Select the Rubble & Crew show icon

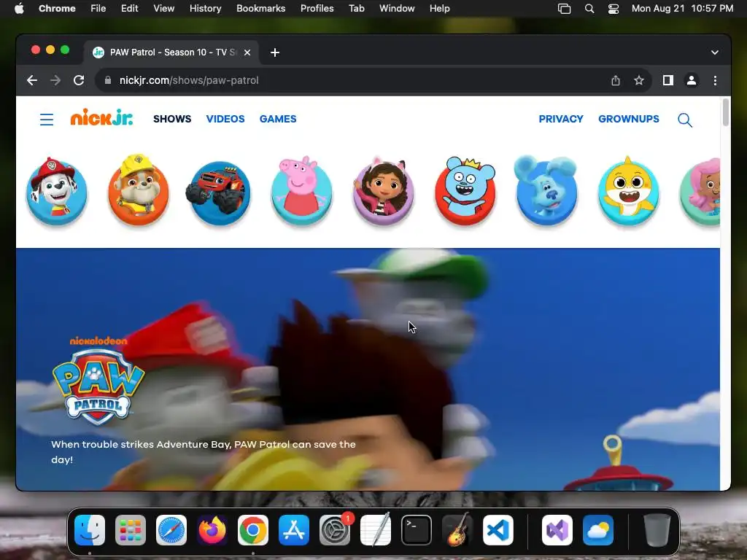(138, 190)
